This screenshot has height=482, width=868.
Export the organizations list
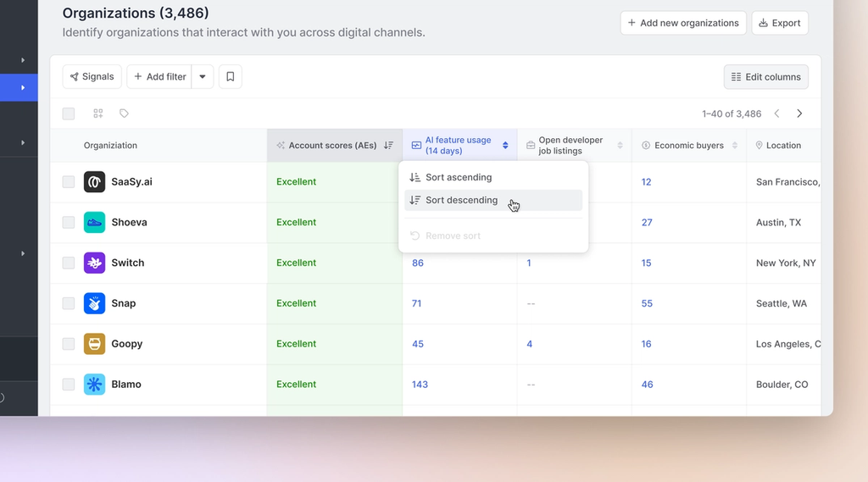pyautogui.click(x=780, y=23)
